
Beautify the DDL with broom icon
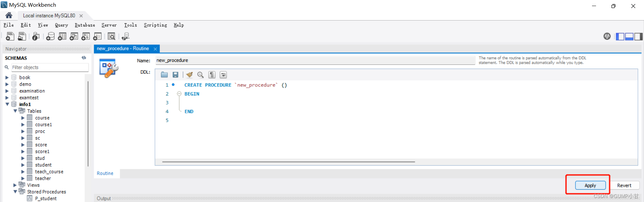(190, 75)
